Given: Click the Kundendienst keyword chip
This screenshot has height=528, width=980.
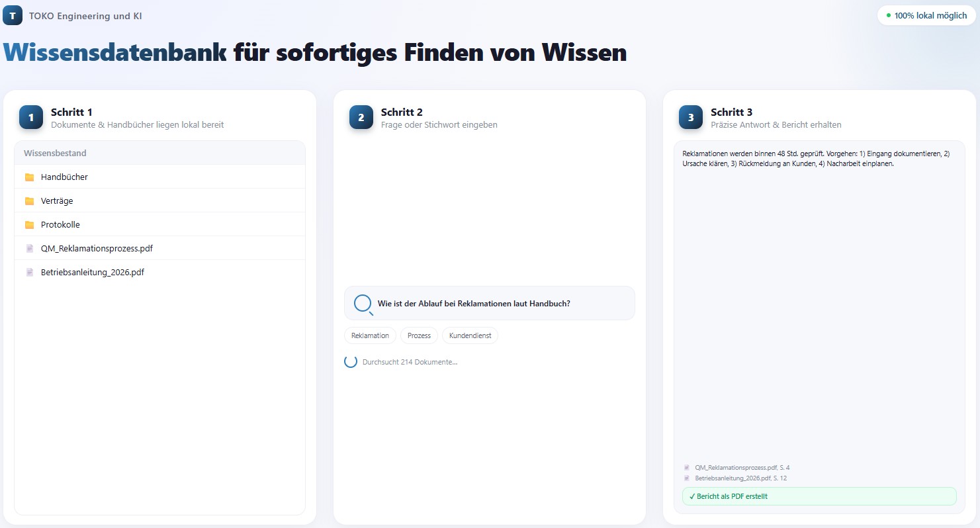Looking at the screenshot, I should tap(470, 335).
